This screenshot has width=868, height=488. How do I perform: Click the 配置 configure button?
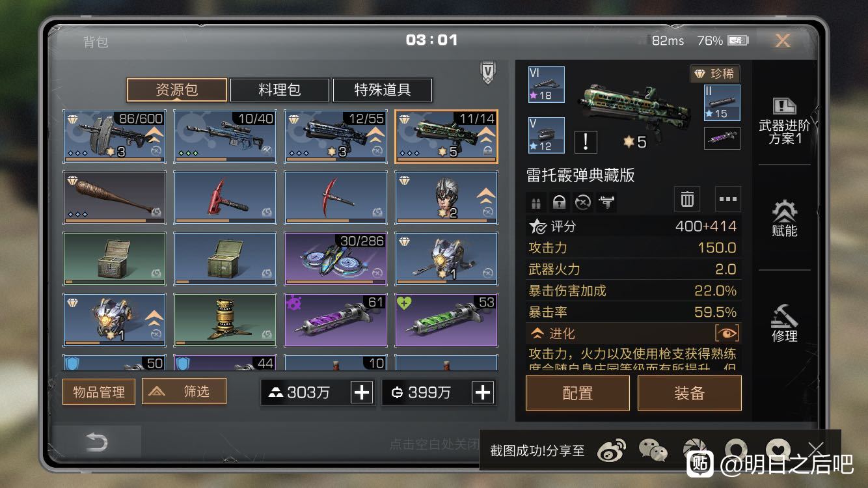[x=578, y=393]
